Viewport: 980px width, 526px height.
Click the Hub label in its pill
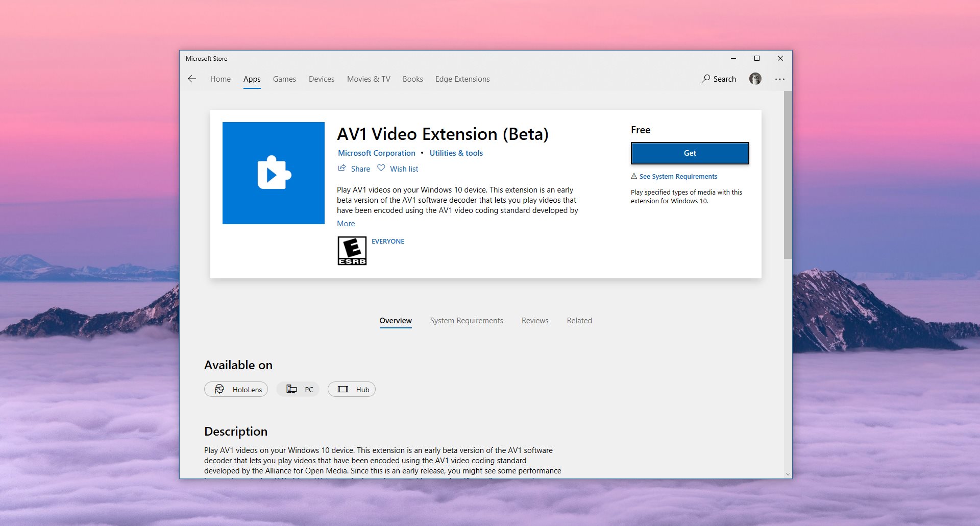[x=362, y=390]
